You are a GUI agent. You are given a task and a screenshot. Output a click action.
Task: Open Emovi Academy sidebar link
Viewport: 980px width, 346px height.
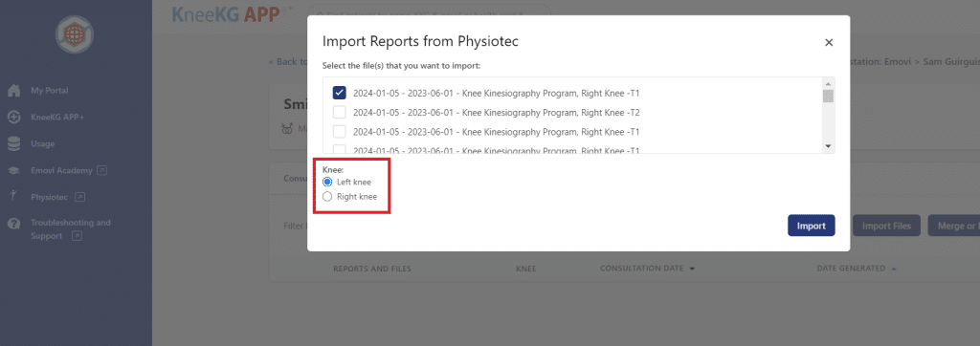61,170
